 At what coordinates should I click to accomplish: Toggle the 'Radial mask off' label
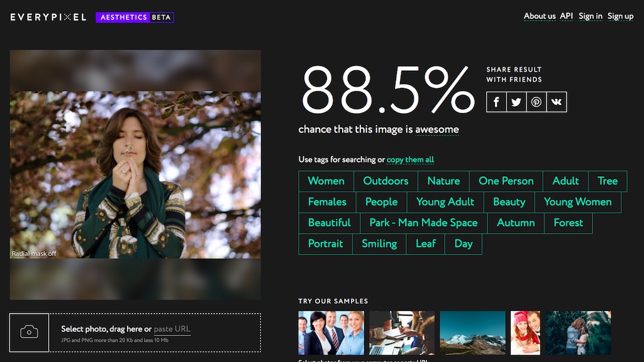34,254
